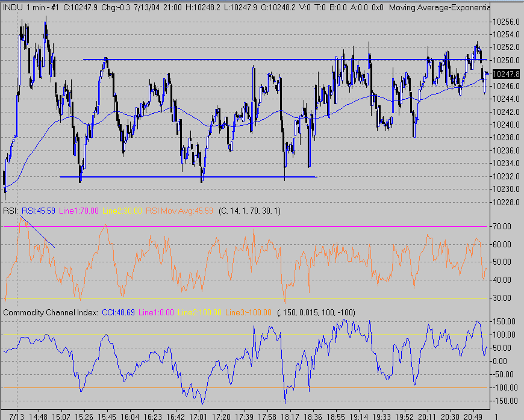This screenshot has height=420, width=524.
Task: Click the current price marker 10247.8
Action: click(505, 74)
